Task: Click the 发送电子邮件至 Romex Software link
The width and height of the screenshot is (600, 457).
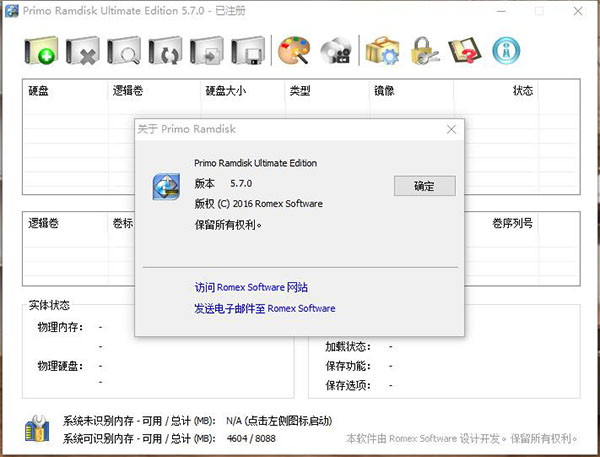Action: 264,309
